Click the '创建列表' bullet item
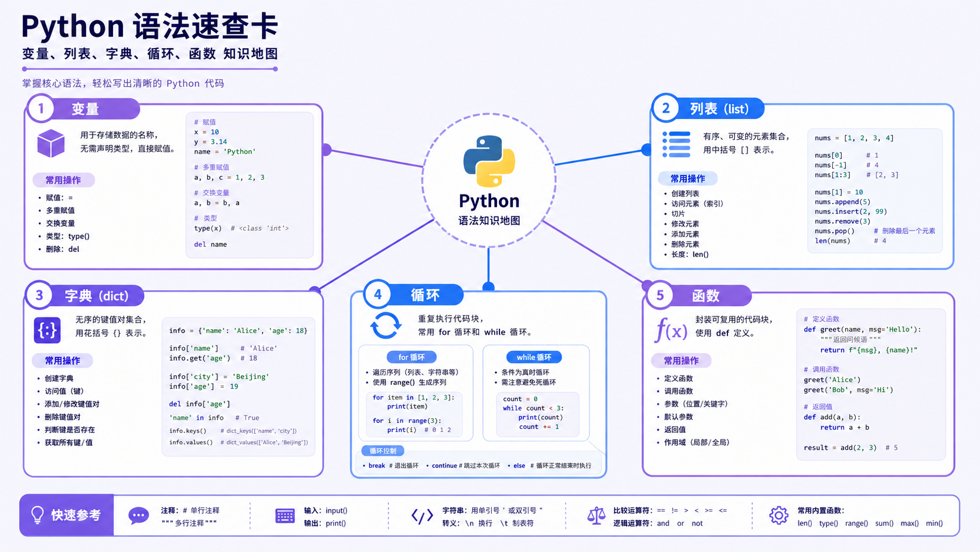Viewport: 980px width, 552px height. pyautogui.click(x=685, y=193)
